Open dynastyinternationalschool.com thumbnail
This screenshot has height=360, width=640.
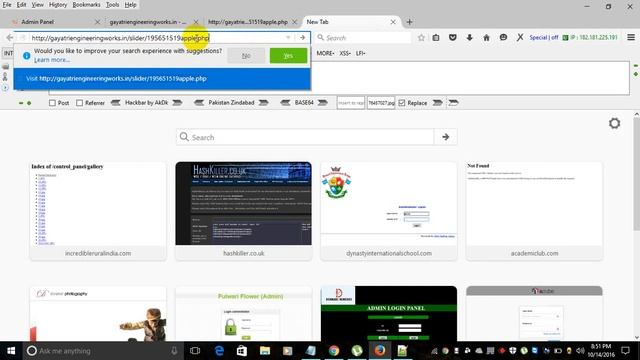click(x=389, y=211)
